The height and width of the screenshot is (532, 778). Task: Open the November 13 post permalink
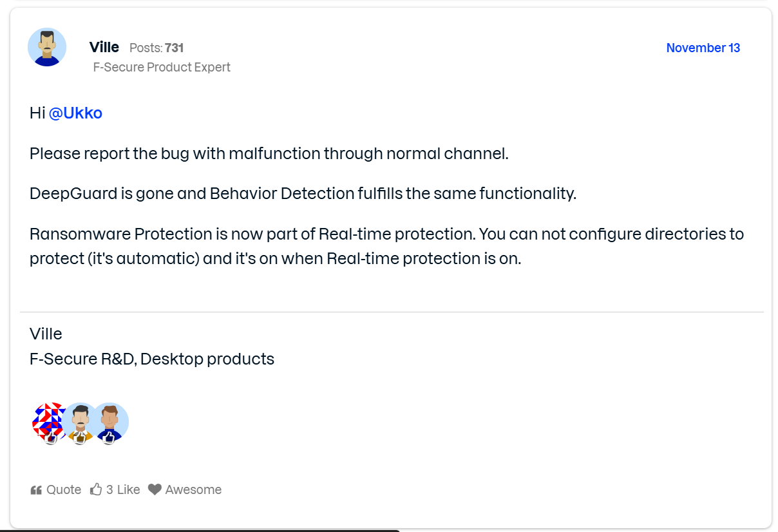pyautogui.click(x=703, y=48)
